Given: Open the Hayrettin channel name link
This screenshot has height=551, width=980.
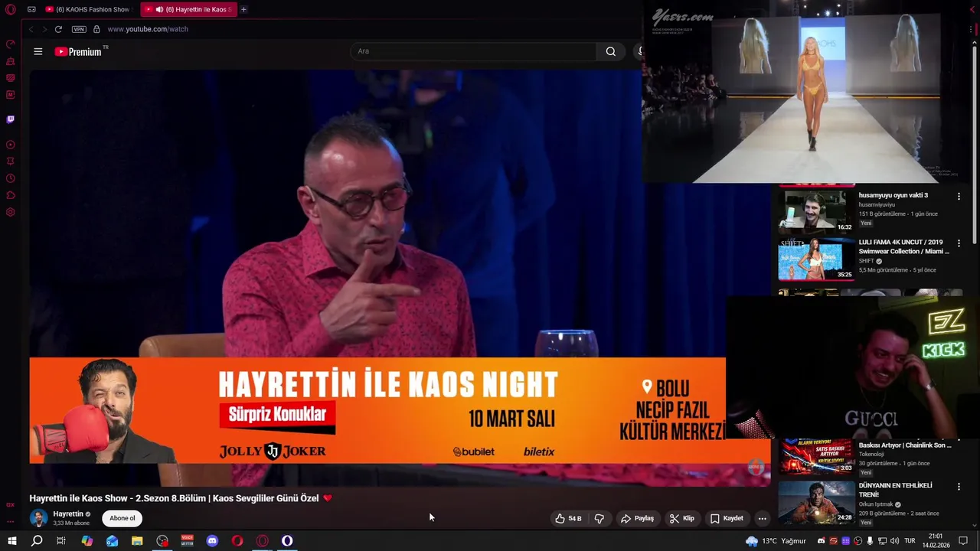Looking at the screenshot, I should tap(68, 514).
